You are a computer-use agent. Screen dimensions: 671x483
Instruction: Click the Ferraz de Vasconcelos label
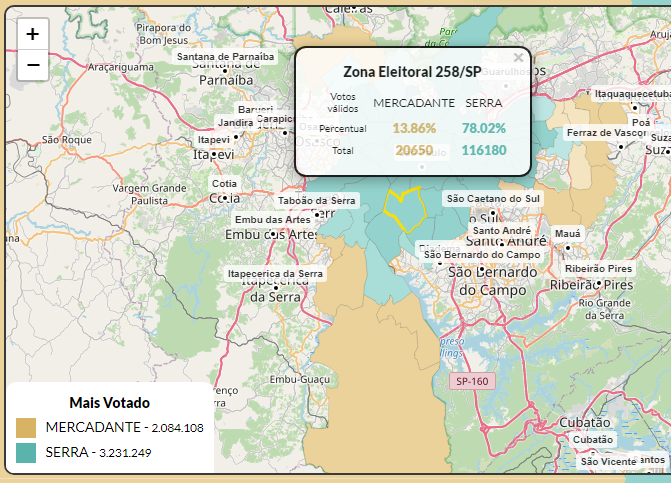pos(607,133)
